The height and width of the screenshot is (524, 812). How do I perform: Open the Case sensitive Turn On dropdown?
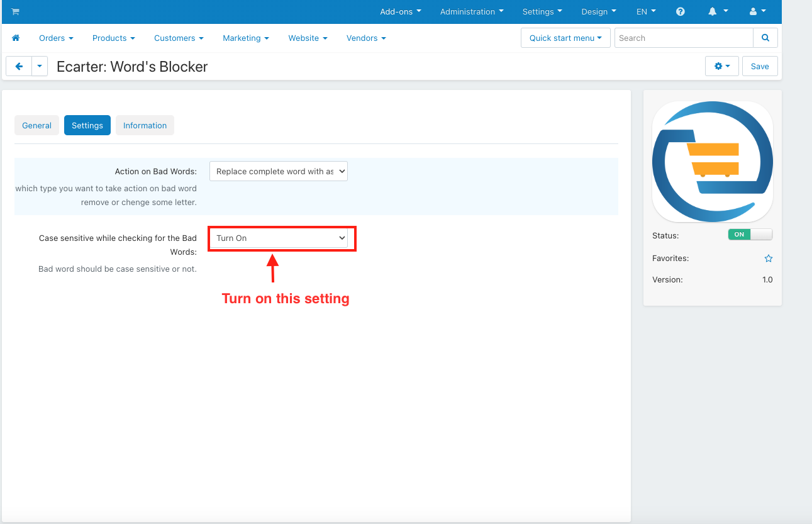(279, 238)
